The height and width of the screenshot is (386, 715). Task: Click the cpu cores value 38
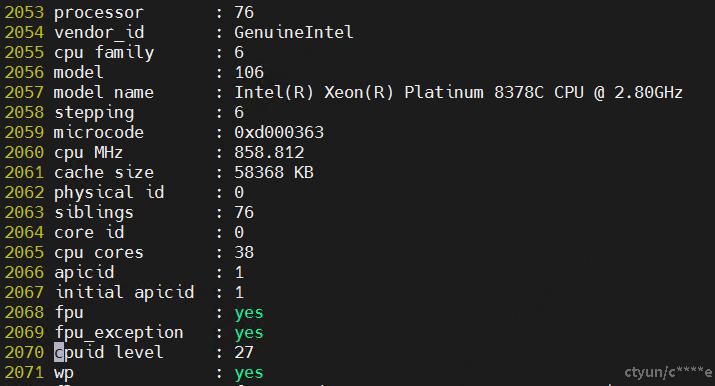click(244, 253)
